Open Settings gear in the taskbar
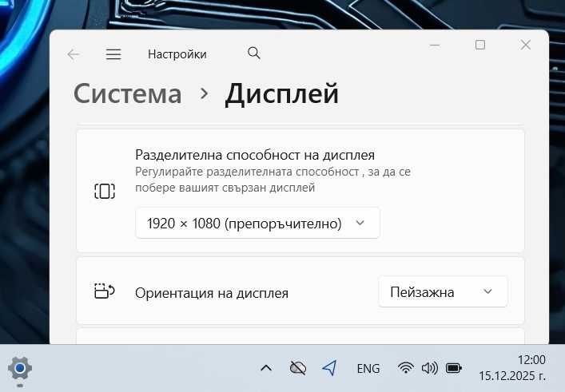This screenshot has width=565, height=392. coord(20,368)
